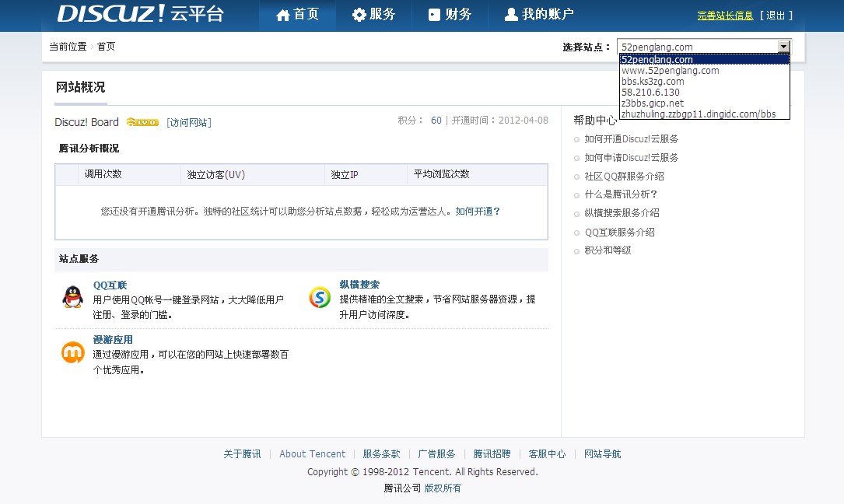
Task: Click the orange 漫游应用 icon
Action: coord(72,352)
